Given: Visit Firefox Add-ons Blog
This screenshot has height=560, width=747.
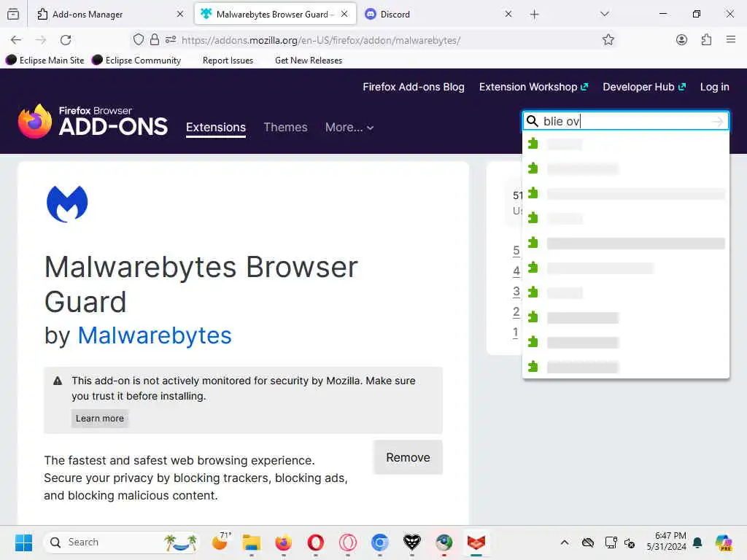Looking at the screenshot, I should click(413, 87).
